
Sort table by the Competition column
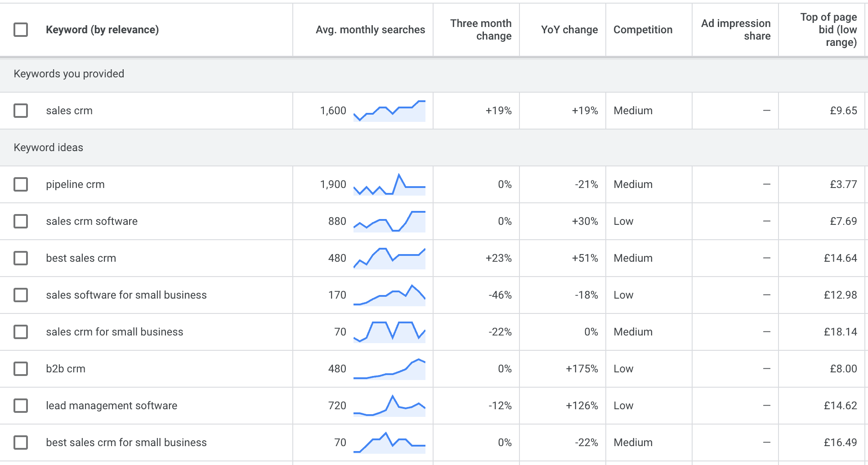[x=643, y=30]
